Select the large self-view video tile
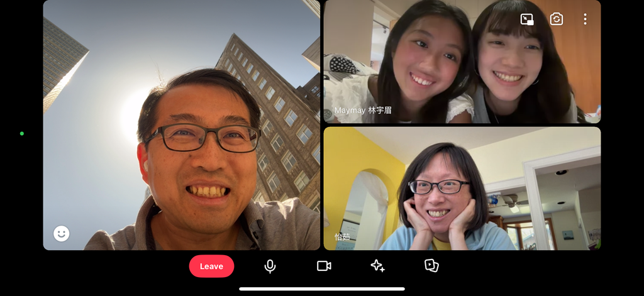This screenshot has height=296, width=644. [182, 125]
